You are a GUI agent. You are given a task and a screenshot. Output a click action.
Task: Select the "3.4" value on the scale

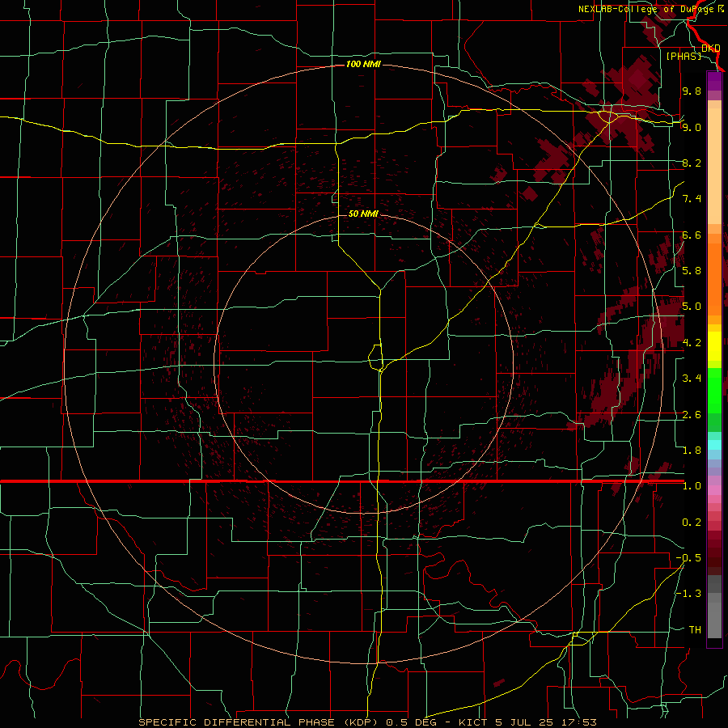(692, 379)
